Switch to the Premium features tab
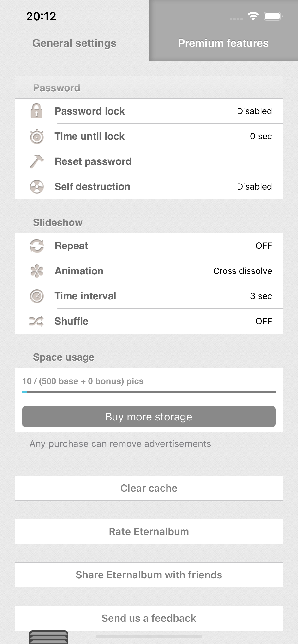The width and height of the screenshot is (298, 644). click(223, 43)
